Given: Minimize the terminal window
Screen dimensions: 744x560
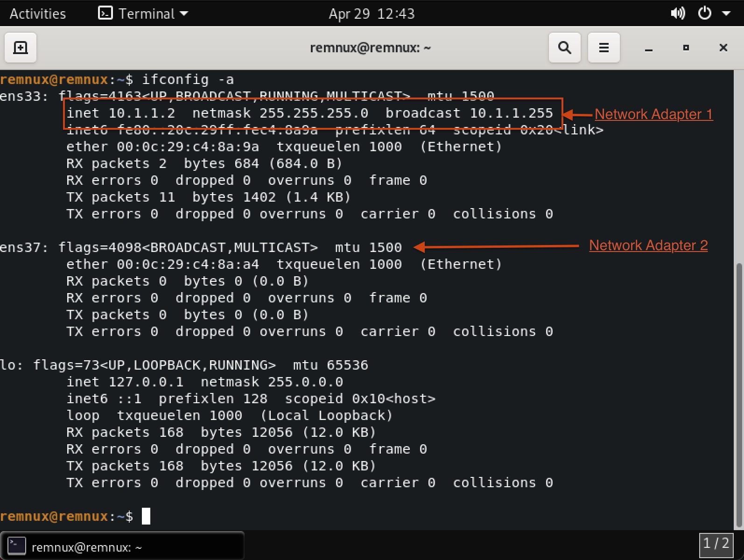Looking at the screenshot, I should 648,48.
